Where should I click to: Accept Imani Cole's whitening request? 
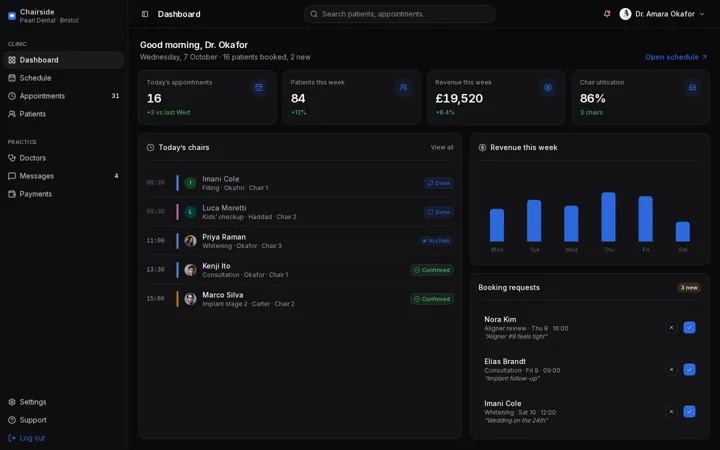pos(689,411)
